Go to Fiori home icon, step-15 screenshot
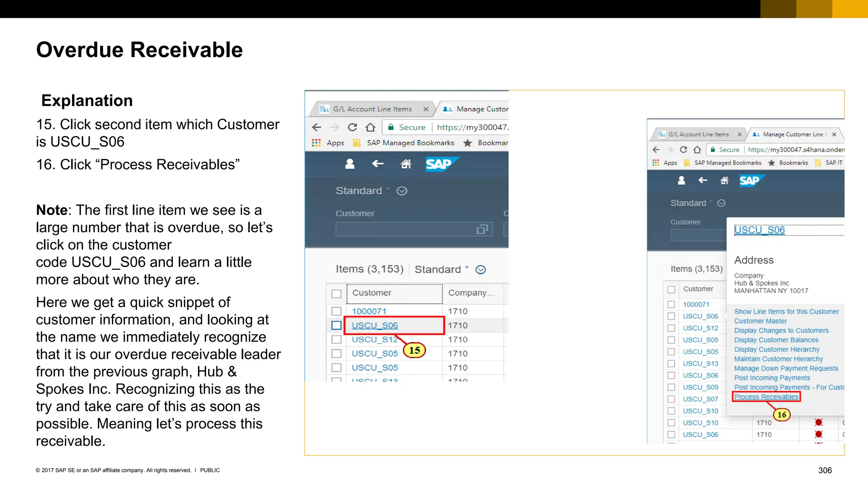 click(406, 164)
